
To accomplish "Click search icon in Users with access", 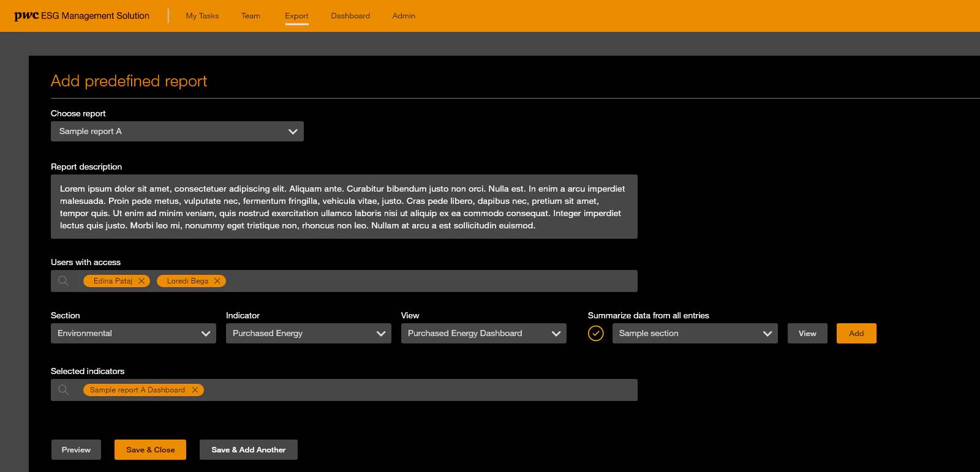I will (x=63, y=281).
